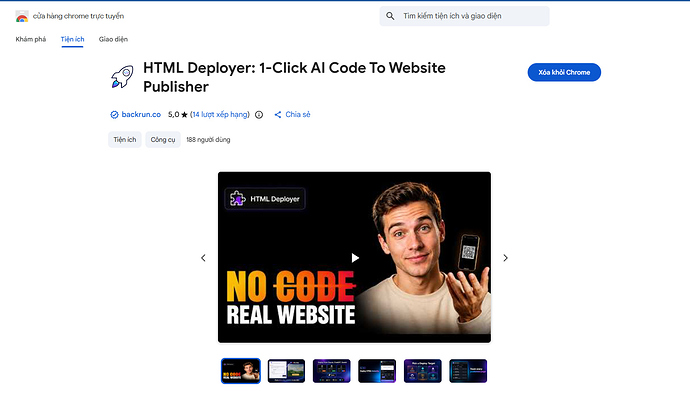Viewport: 690px width, 402px height.
Task: Click the Xóa khỏi Chrome button
Action: click(x=564, y=72)
